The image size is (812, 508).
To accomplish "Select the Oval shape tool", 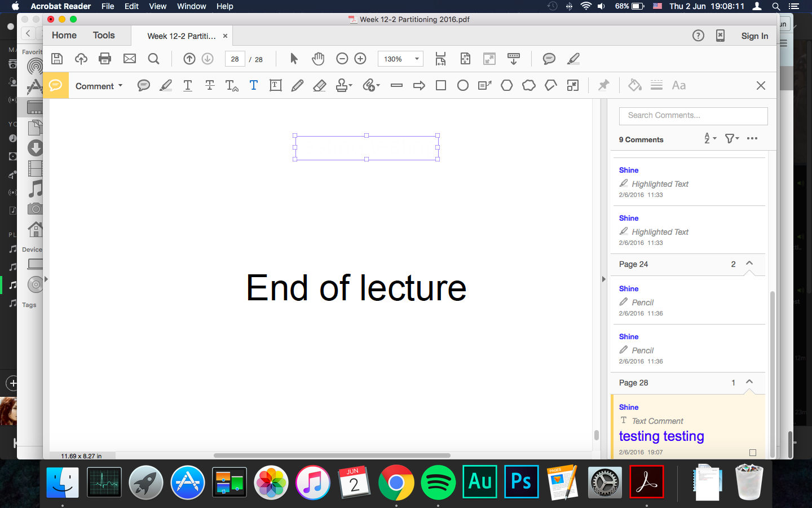I will pos(463,86).
